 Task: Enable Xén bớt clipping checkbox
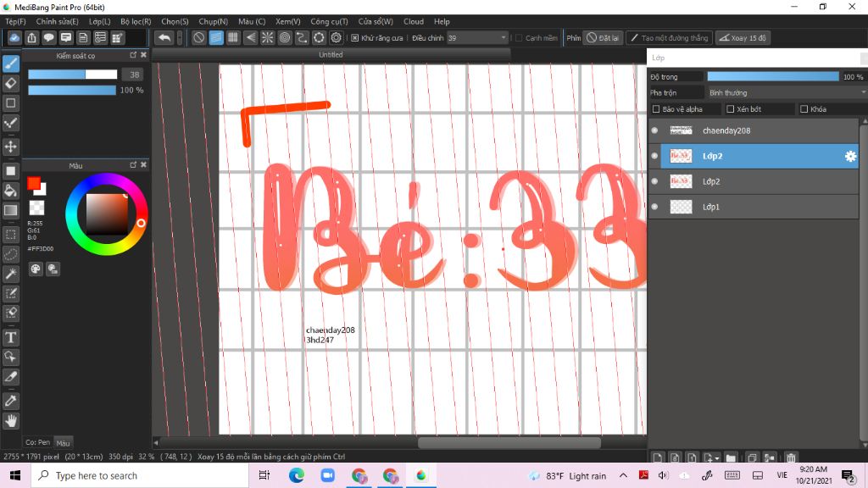[730, 109]
